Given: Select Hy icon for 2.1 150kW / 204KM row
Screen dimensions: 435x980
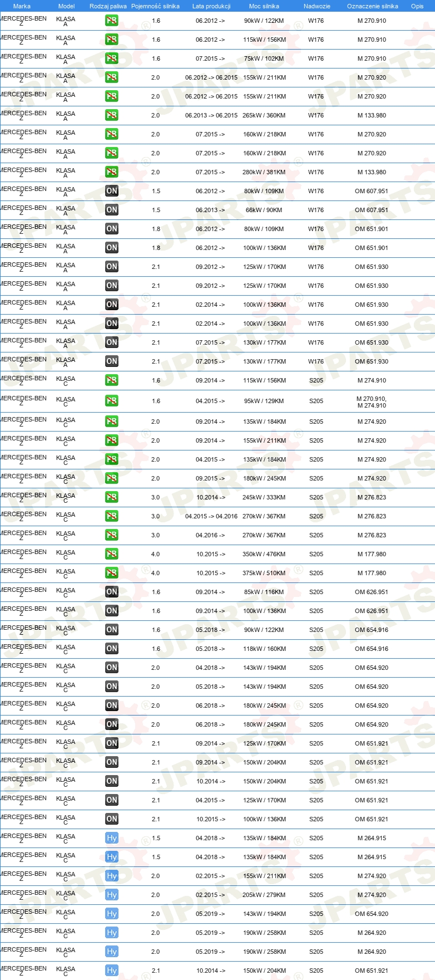Looking at the screenshot, I should (x=112, y=971).
